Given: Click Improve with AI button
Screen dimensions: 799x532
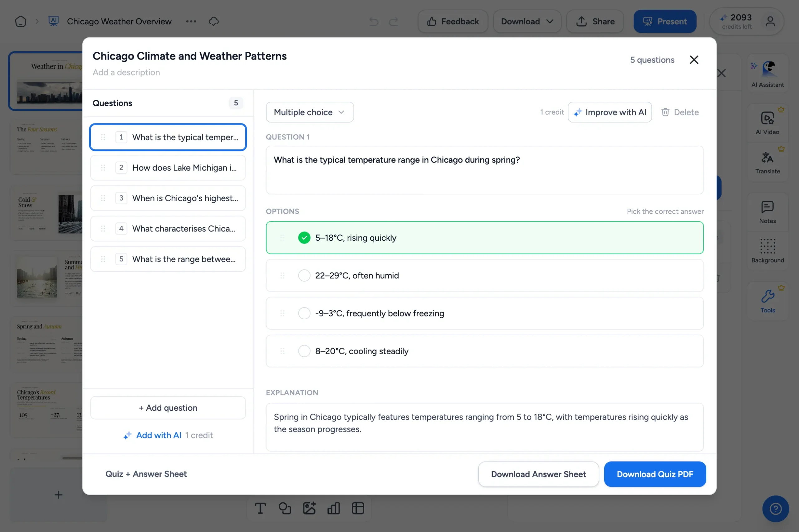Looking at the screenshot, I should coord(610,112).
